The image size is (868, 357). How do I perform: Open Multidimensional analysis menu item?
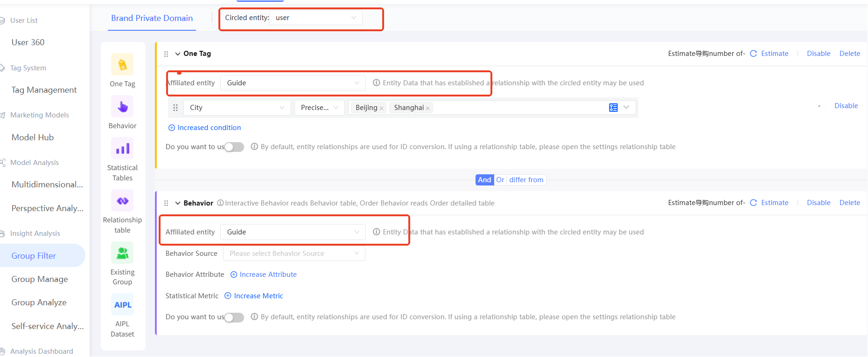click(x=47, y=185)
